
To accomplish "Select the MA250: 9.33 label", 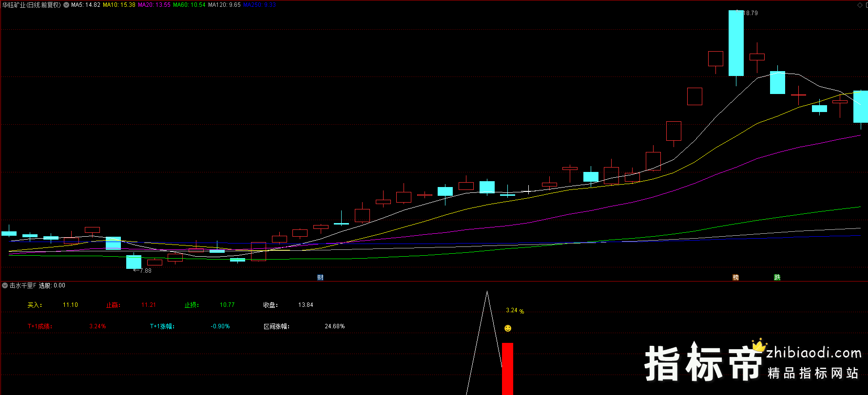I will pyautogui.click(x=260, y=5).
